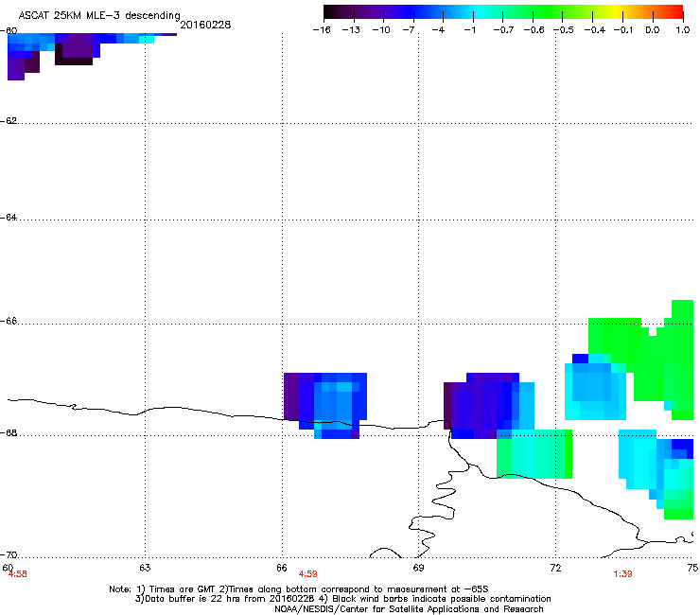This screenshot has height=615, width=700.
Task: Click the -16 color scale label
Action: (x=322, y=30)
